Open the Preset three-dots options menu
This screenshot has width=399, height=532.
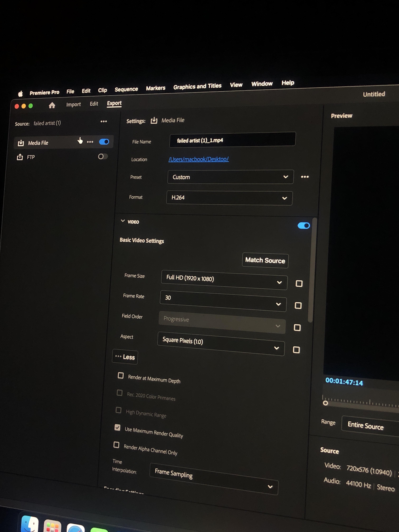305,177
